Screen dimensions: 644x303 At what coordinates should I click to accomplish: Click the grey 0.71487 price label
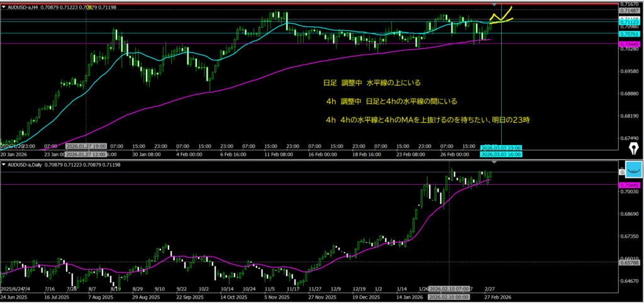pyautogui.click(x=629, y=11)
